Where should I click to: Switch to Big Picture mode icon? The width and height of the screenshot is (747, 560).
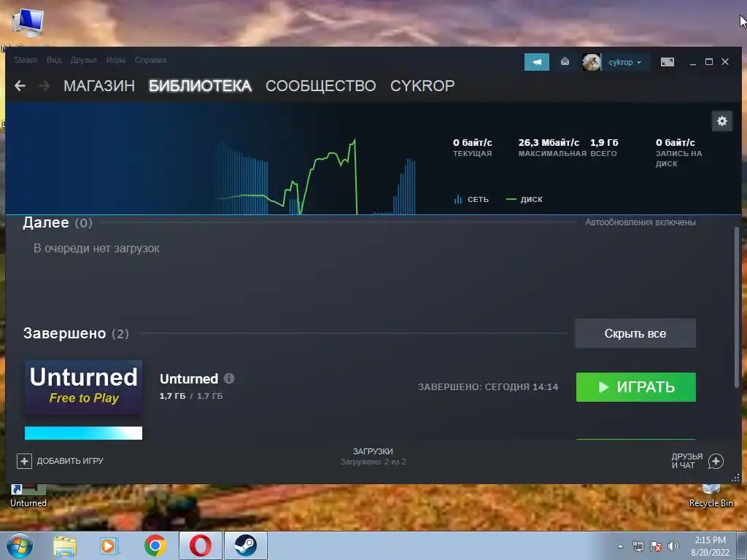pyautogui.click(x=667, y=62)
